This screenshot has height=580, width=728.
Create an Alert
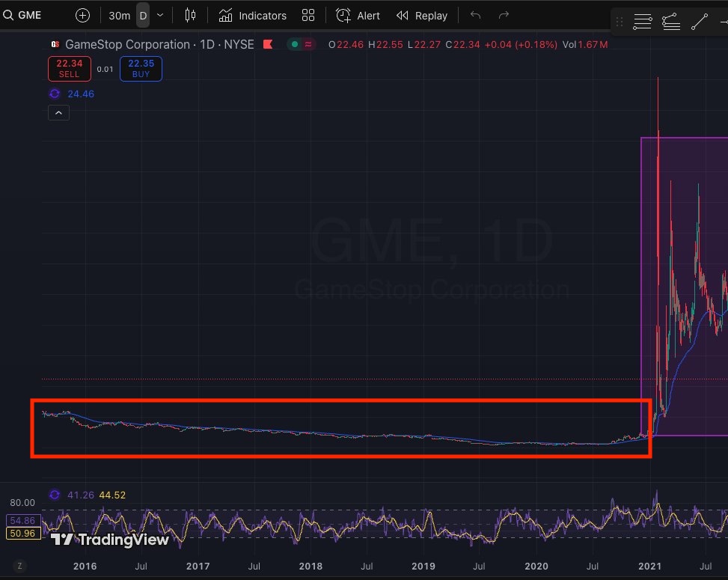[358, 16]
